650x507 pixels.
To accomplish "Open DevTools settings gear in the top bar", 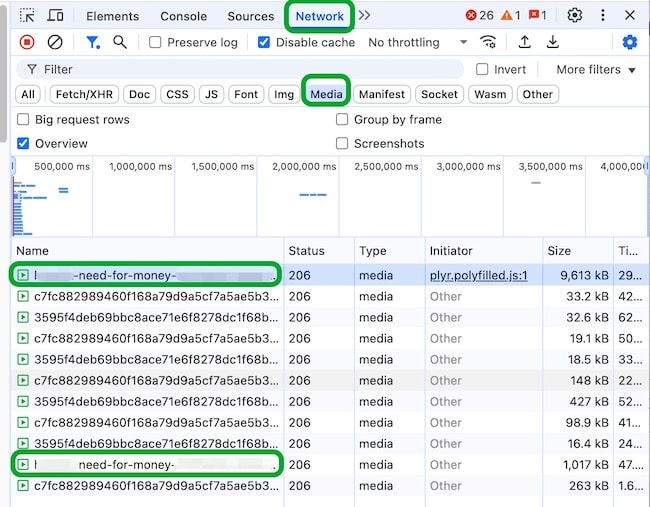I will pyautogui.click(x=574, y=16).
